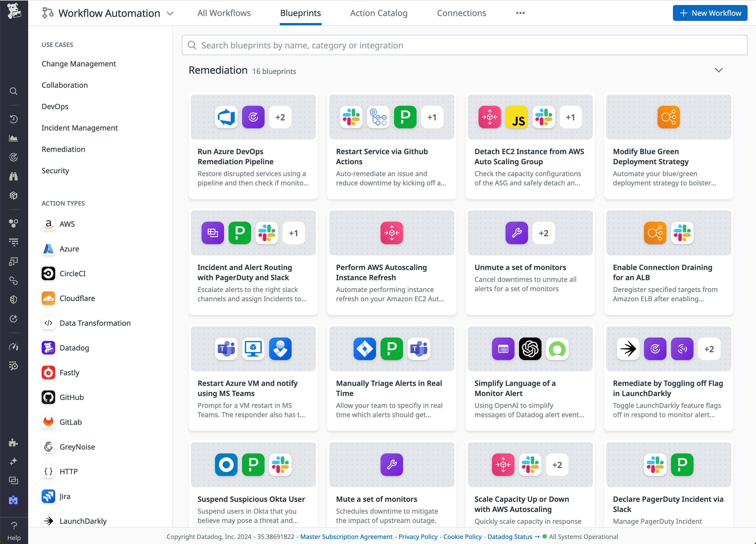Select the binoculars Watchdog icon in sidebar
The height and width of the screenshot is (544, 756).
pyautogui.click(x=14, y=176)
